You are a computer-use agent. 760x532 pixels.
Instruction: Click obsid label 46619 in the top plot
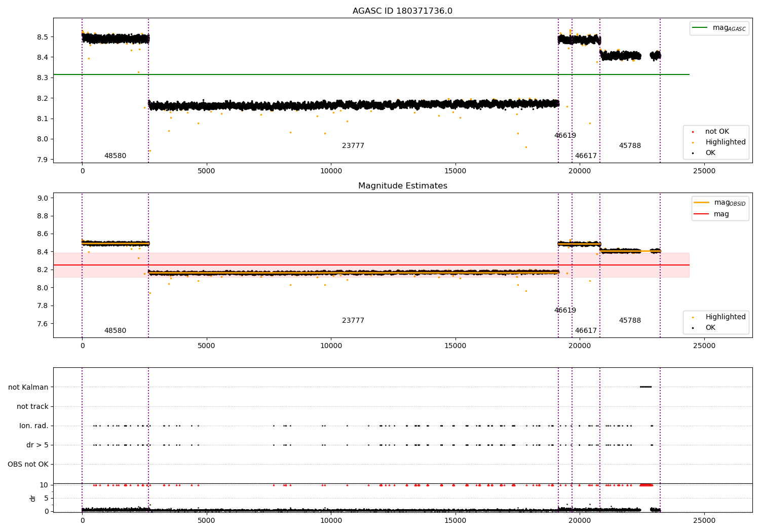click(565, 136)
